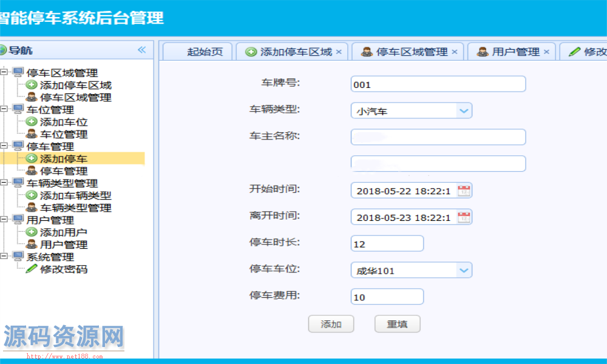Collapse the 车位管理 tree node
Image resolution: width=607 pixels, height=364 pixels.
(x=4, y=109)
